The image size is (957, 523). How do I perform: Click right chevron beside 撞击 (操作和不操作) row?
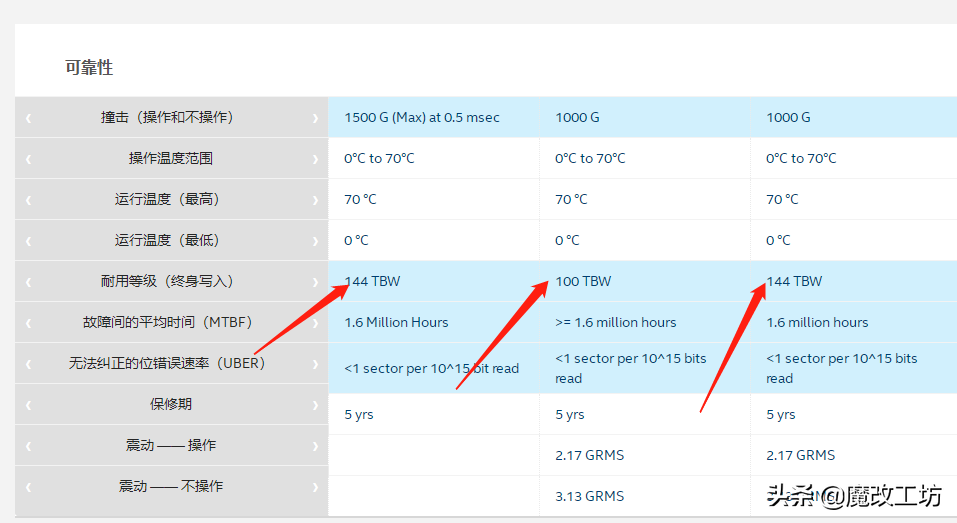point(315,118)
